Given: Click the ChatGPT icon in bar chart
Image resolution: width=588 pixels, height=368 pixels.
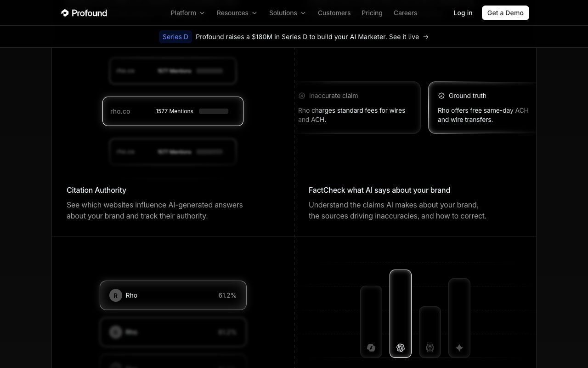Looking at the screenshot, I should (401, 348).
